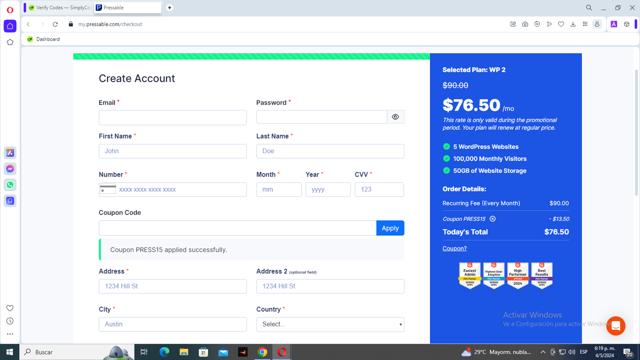Switch to Verify Codes SimplyCodes tab
The width and height of the screenshot is (640, 360).
pyautogui.click(x=58, y=8)
